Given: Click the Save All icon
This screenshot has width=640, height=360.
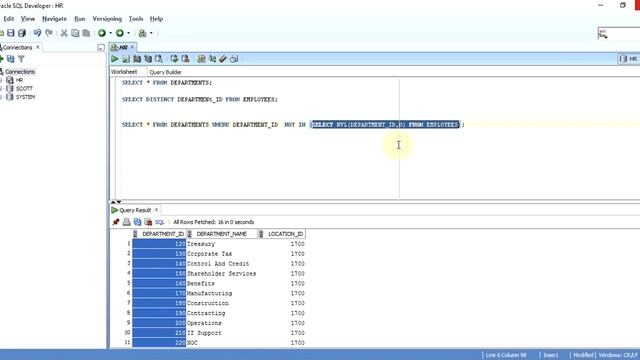Looking at the screenshot, I should [22, 33].
